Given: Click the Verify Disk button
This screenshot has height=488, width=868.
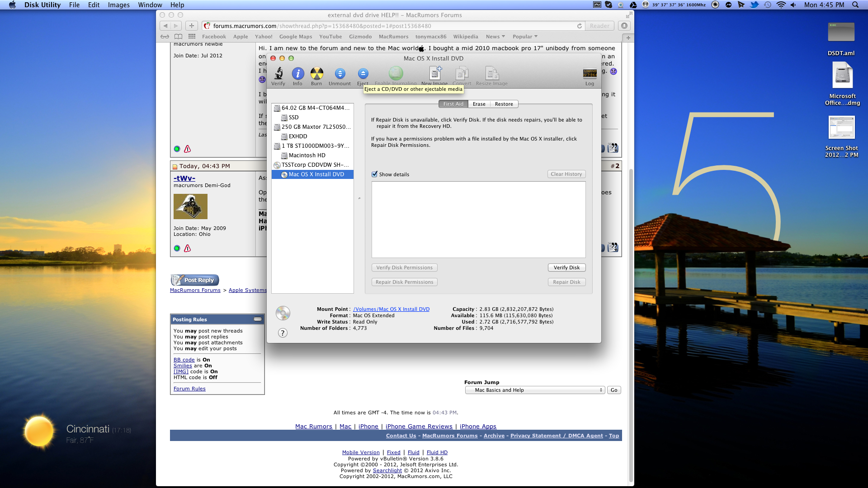Looking at the screenshot, I should tap(566, 267).
